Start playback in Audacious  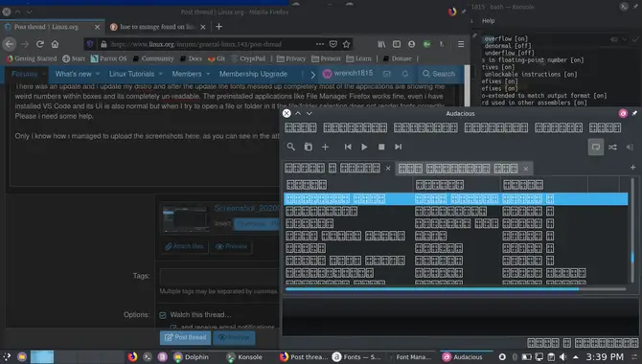[364, 147]
